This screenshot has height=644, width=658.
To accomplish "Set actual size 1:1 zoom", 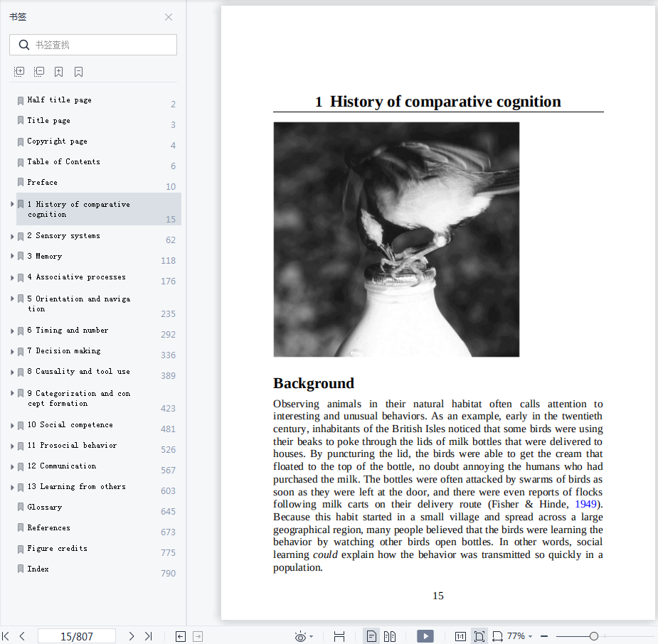I will click(x=460, y=636).
